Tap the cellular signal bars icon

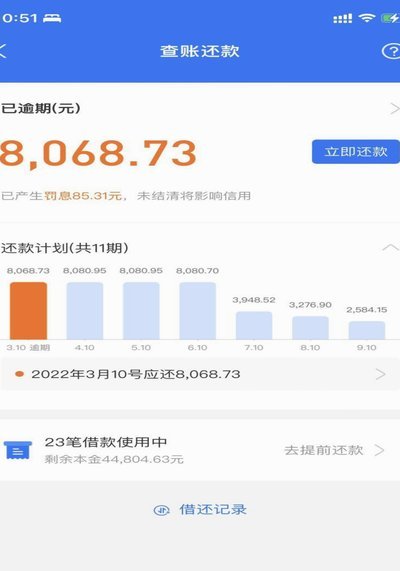[x=342, y=18]
